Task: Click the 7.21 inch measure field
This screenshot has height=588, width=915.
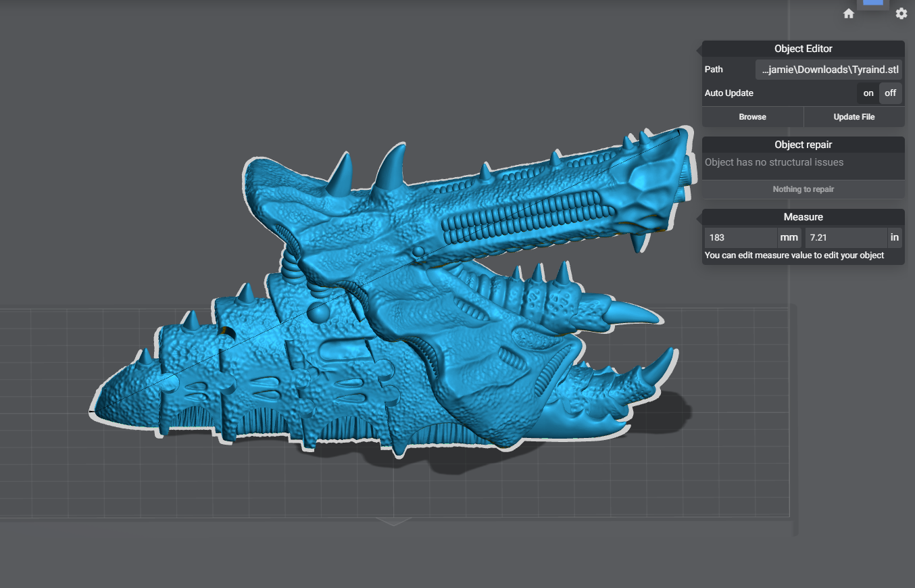Action: (x=845, y=238)
